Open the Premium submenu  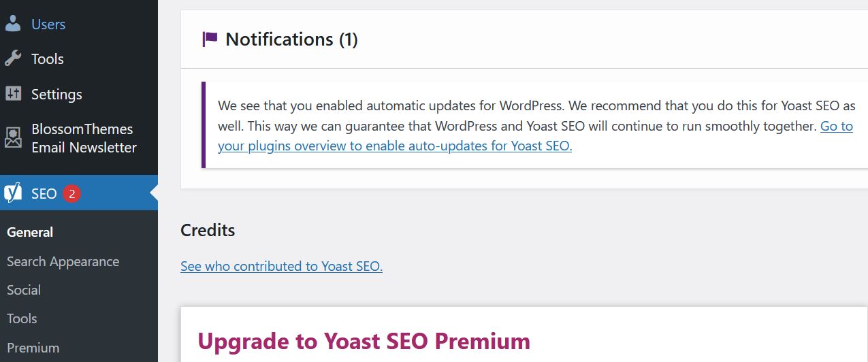coord(33,348)
